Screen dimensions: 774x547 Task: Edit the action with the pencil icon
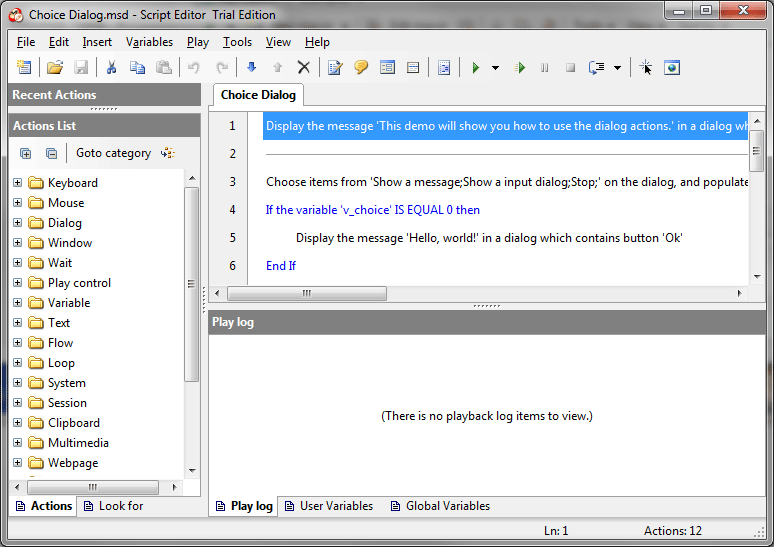point(335,67)
